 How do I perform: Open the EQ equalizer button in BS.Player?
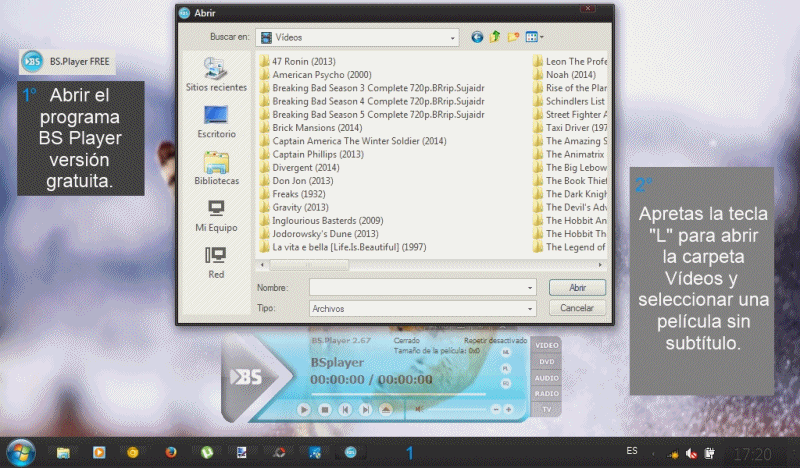click(x=506, y=383)
